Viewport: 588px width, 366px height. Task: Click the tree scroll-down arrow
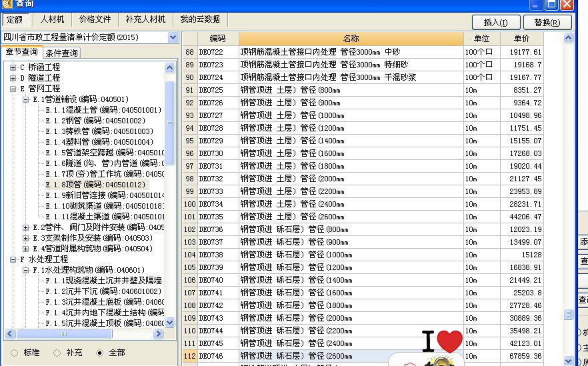169,322
